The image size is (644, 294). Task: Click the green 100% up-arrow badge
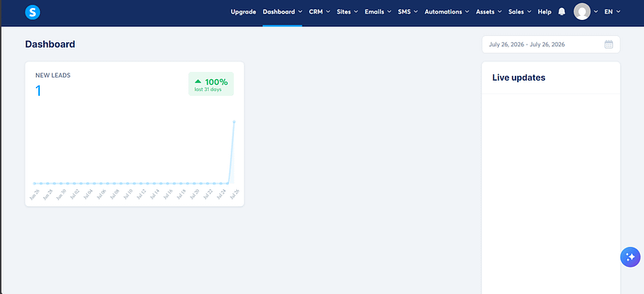coord(211,84)
